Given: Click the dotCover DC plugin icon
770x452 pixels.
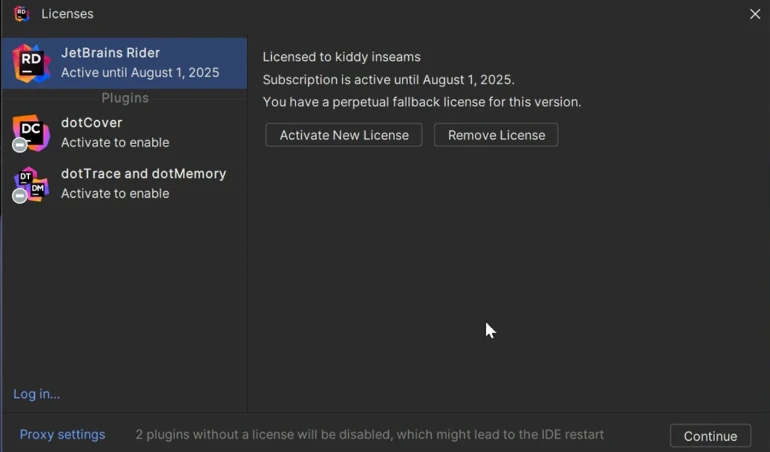Looking at the screenshot, I should pos(32,131).
